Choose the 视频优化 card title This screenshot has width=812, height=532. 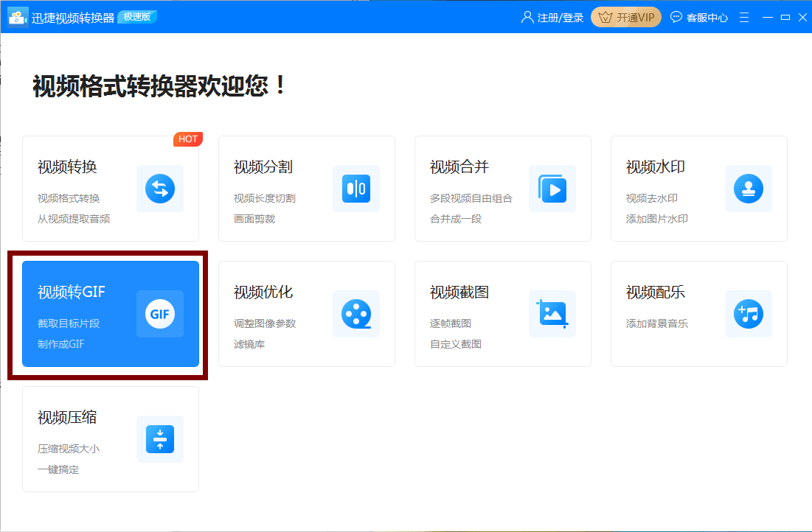point(263,292)
